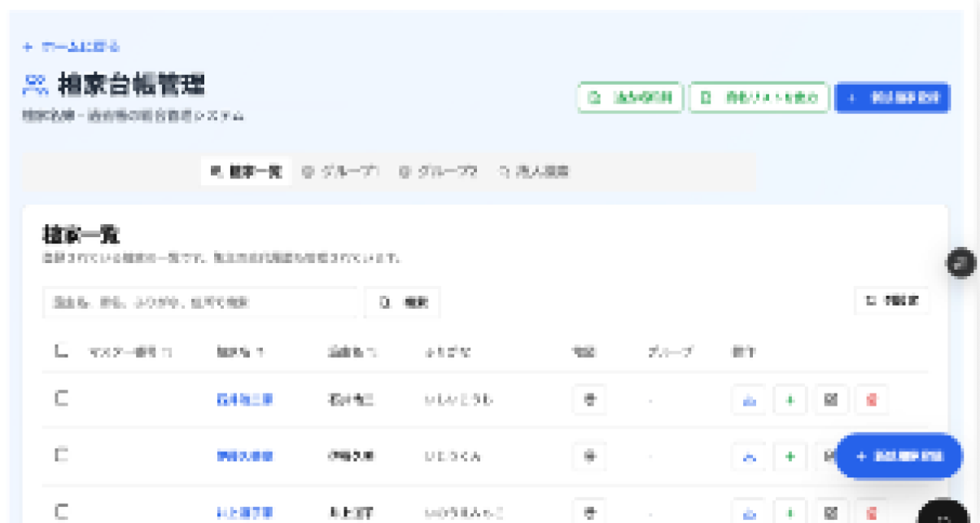The image size is (980, 523).
Task: Click the column settings button right of search
Action: pyautogui.click(x=891, y=301)
